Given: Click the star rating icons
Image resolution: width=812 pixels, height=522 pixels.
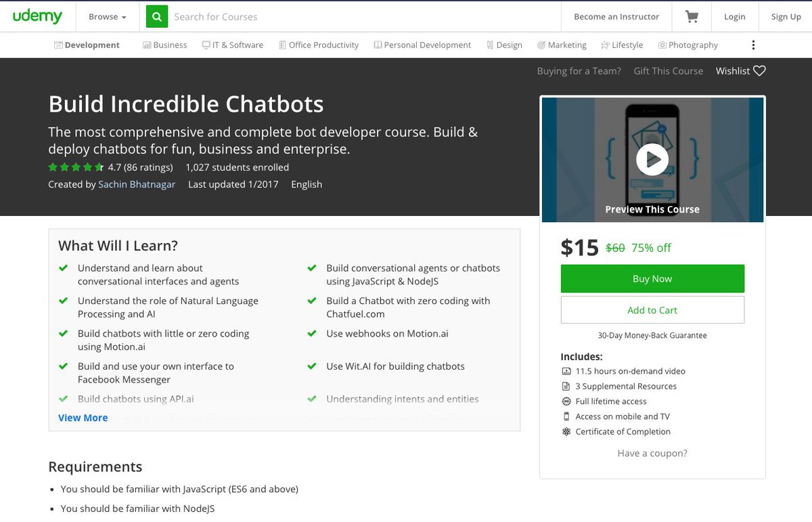Looking at the screenshot, I should (76, 167).
